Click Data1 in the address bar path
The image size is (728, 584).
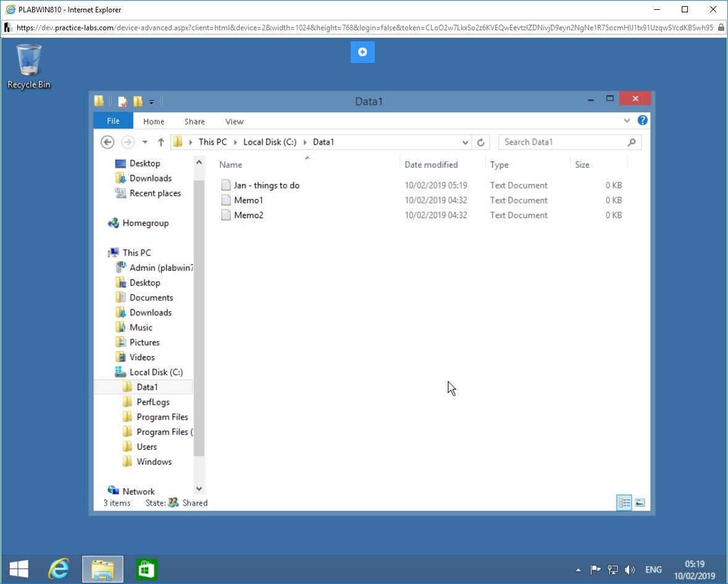pyautogui.click(x=323, y=142)
